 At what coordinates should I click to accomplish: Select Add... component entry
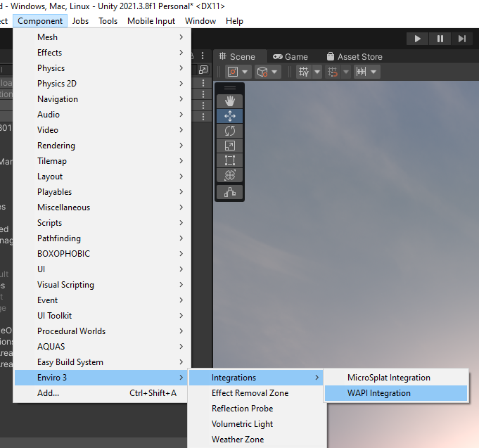point(101,393)
